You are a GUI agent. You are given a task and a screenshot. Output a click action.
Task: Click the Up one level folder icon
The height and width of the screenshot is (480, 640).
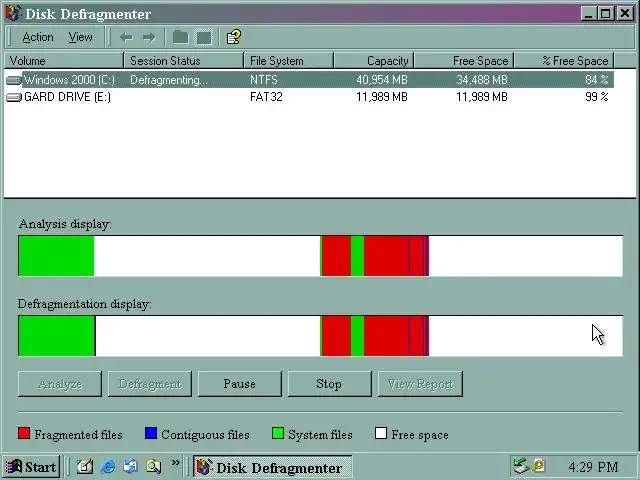(x=180, y=38)
